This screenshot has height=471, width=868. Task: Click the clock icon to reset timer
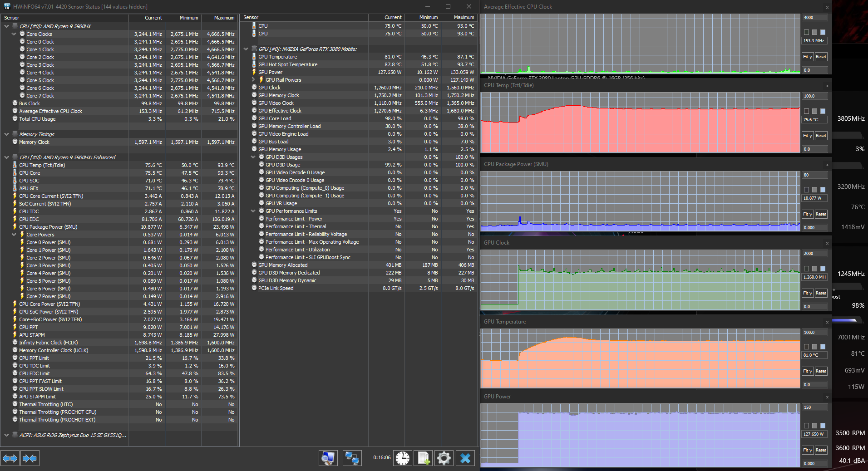point(402,458)
